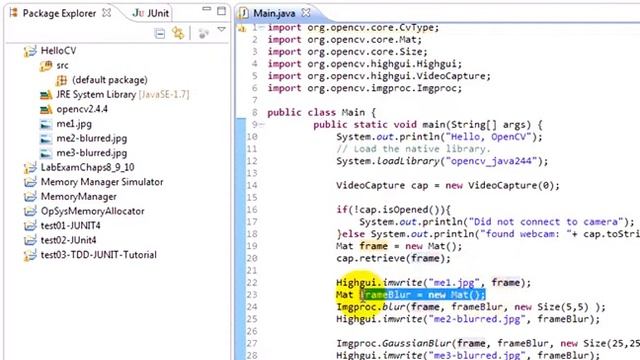Click line number 19 in the gutter
This screenshot has height=360, width=640.
(x=252, y=246)
